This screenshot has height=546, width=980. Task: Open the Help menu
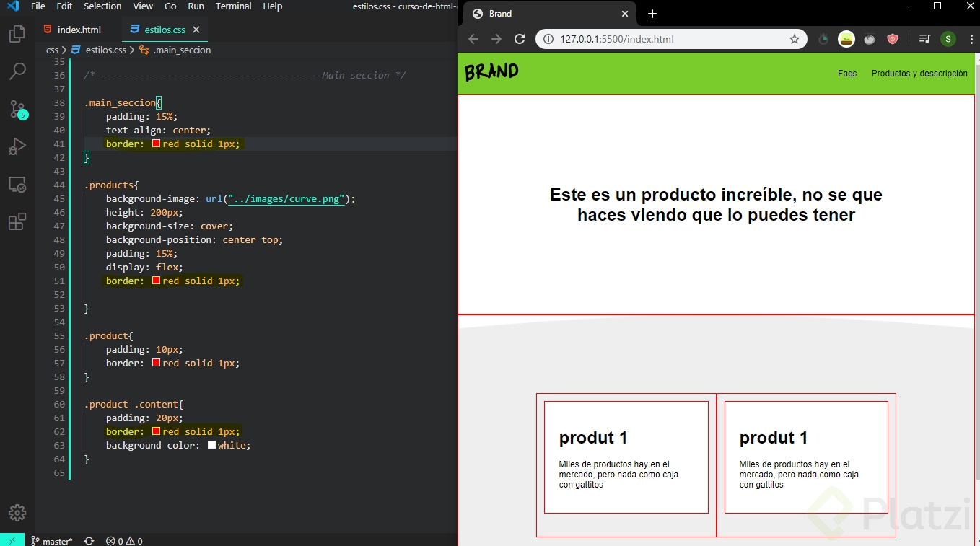(273, 6)
